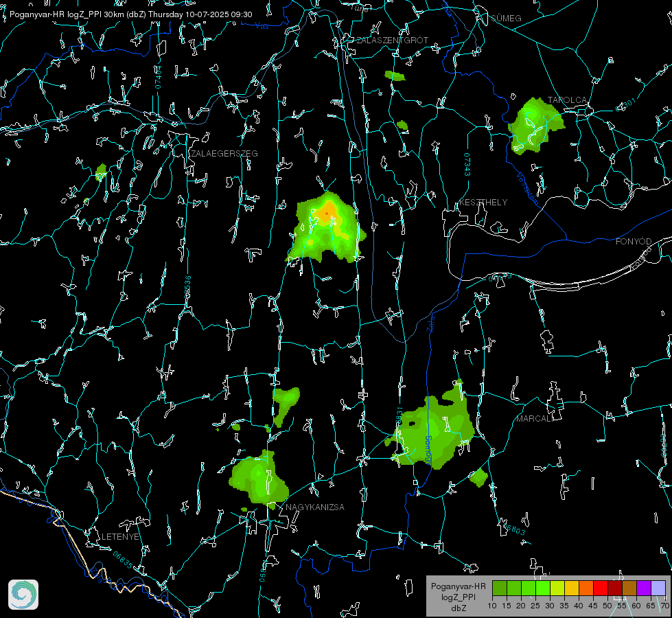The image size is (672, 618).
Task: Click the radar title text Poganyvar-HR logZ_PPI
Action: click(x=56, y=14)
